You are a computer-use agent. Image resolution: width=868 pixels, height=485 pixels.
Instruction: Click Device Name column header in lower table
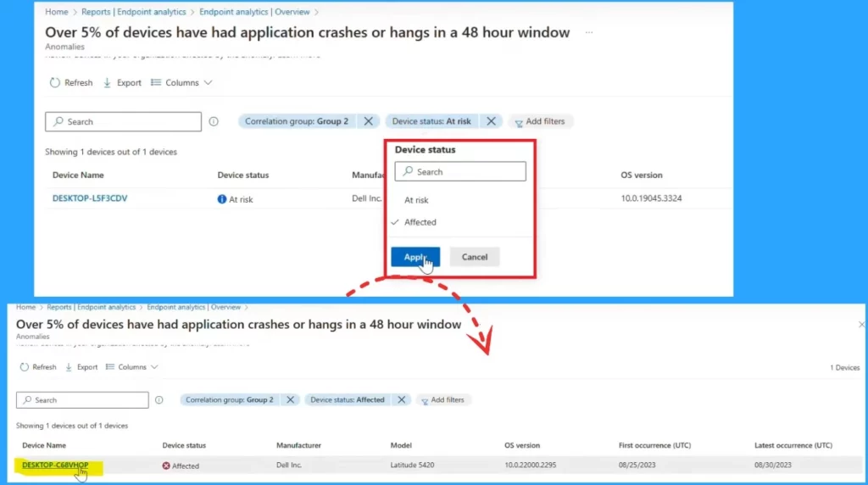pyautogui.click(x=44, y=445)
